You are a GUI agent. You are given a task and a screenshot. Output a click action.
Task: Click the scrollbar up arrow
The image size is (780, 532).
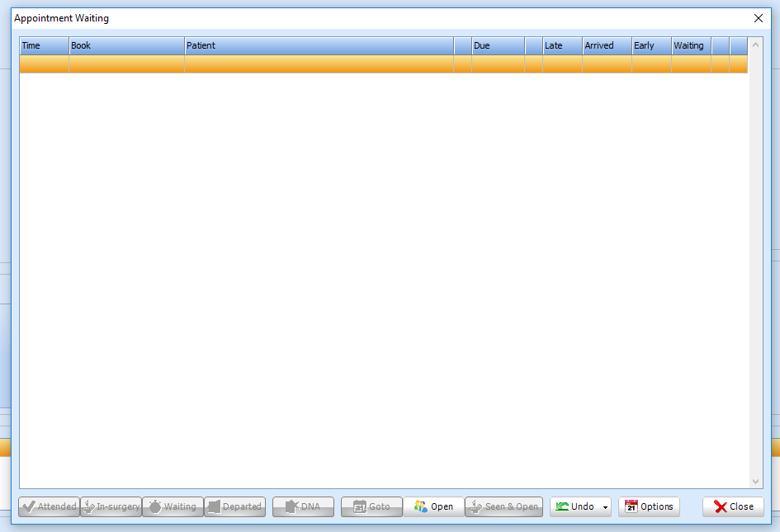click(755, 45)
